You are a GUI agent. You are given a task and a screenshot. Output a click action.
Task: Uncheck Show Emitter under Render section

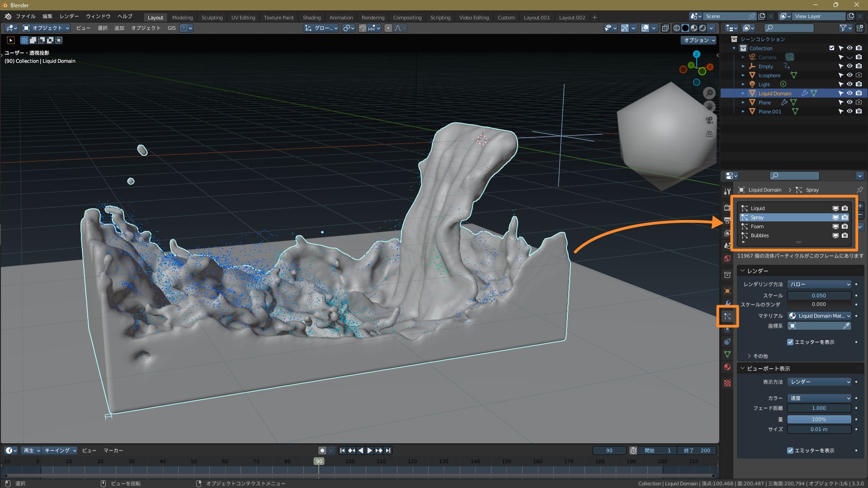coord(790,342)
